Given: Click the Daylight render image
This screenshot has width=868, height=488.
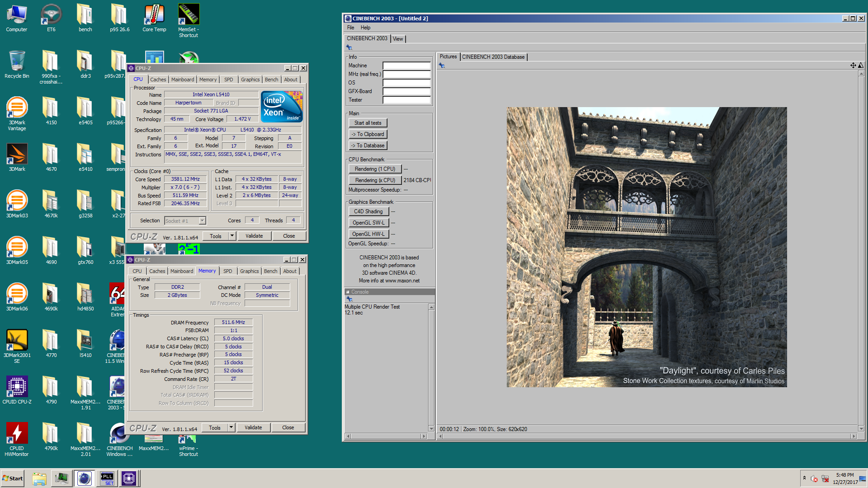Looking at the screenshot, I should (x=646, y=247).
